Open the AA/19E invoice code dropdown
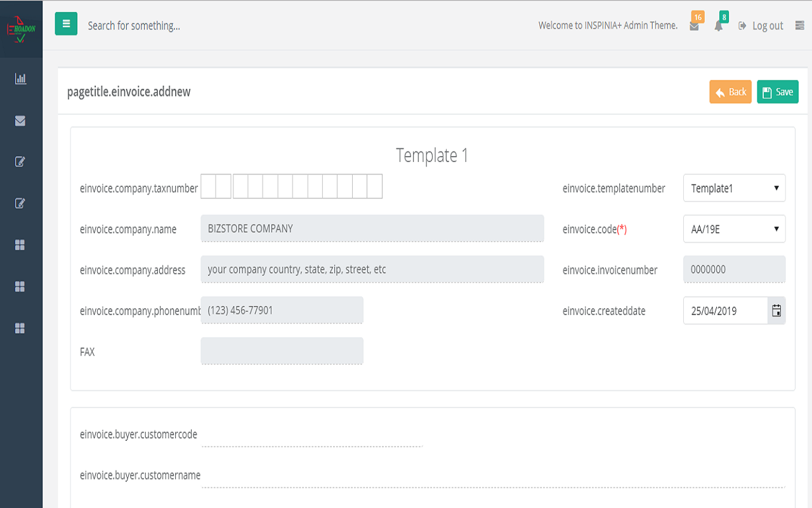Viewport: 812px width, 508px height. (x=734, y=229)
